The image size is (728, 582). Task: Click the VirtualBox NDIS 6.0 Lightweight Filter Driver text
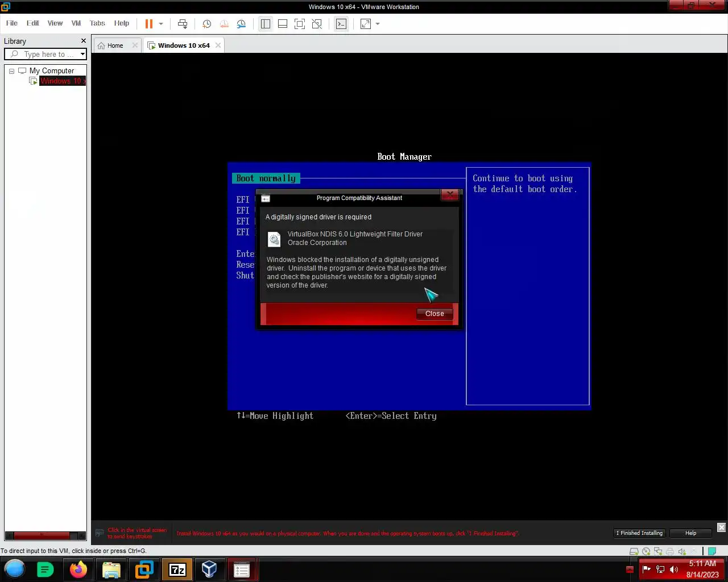355,234
